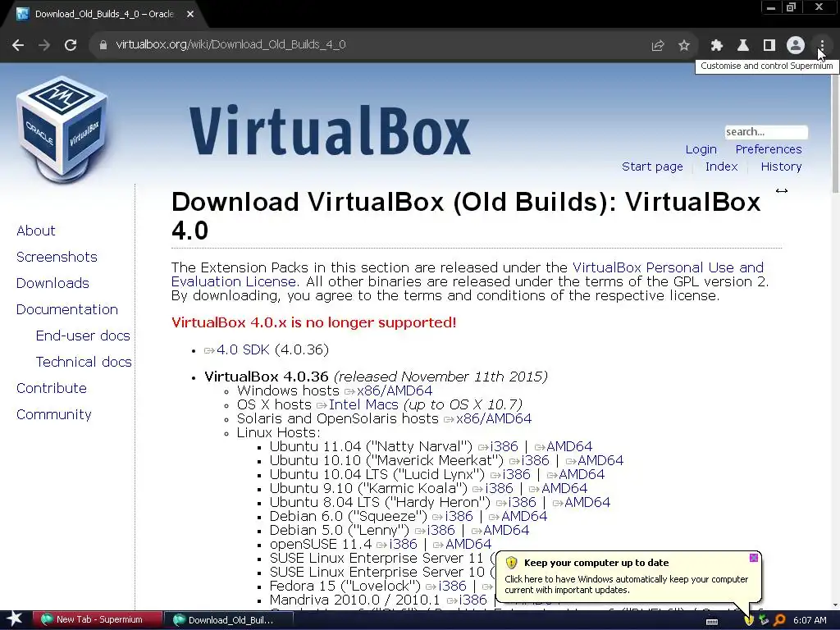Click the magnifier tray icon

pos(779,620)
